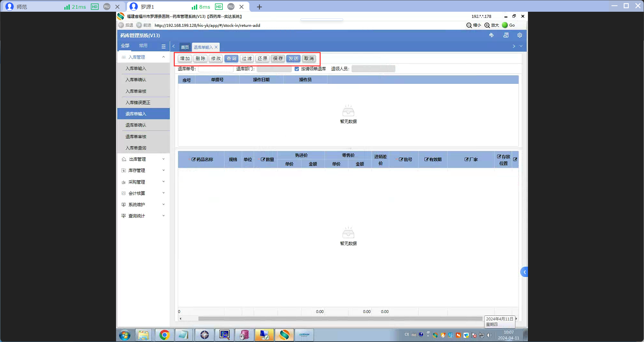Click the green Go button

click(505, 25)
